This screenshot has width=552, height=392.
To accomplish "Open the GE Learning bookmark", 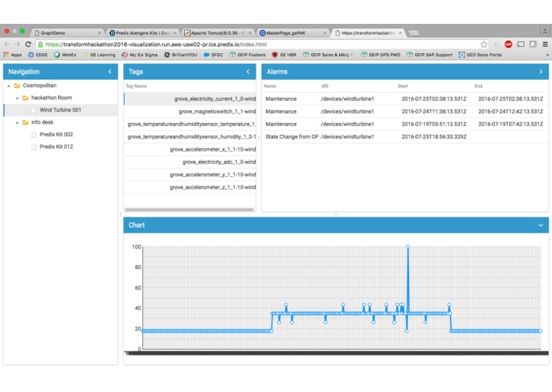I will coord(99,55).
